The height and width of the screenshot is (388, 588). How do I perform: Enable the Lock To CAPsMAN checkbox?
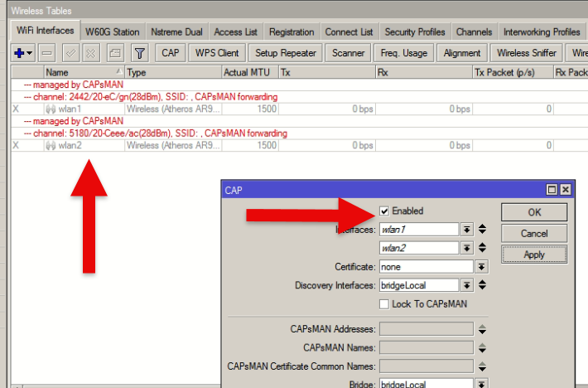(384, 304)
